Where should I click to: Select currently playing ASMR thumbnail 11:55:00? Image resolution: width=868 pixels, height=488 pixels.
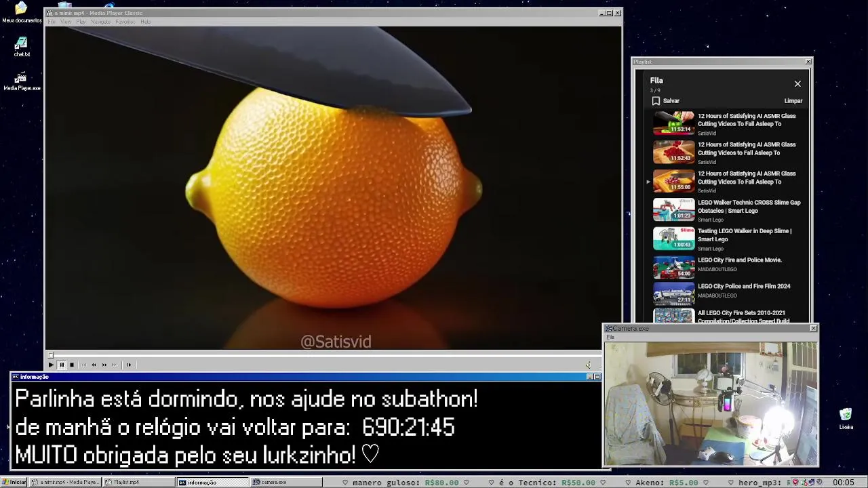click(x=673, y=181)
